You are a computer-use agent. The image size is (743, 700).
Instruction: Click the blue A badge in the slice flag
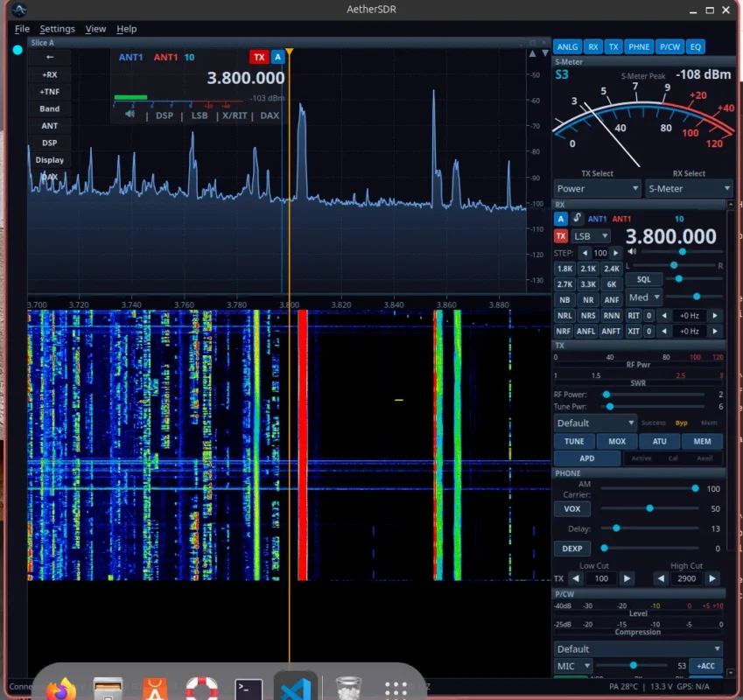[x=277, y=57]
